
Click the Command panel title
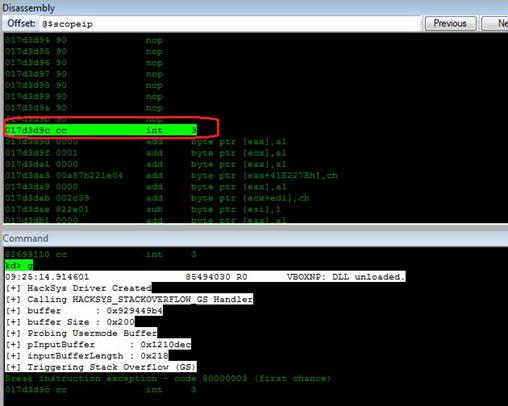point(26,238)
